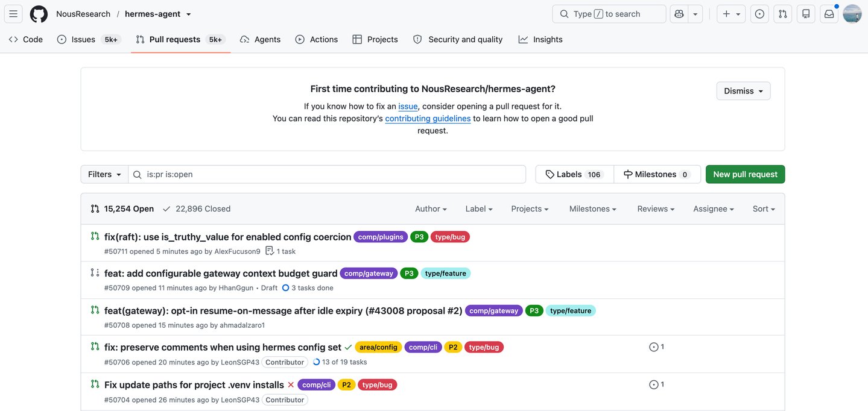This screenshot has height=411, width=868.
Task: Open PR 'Fix update paths for project .venv installs'
Action: tap(194, 384)
